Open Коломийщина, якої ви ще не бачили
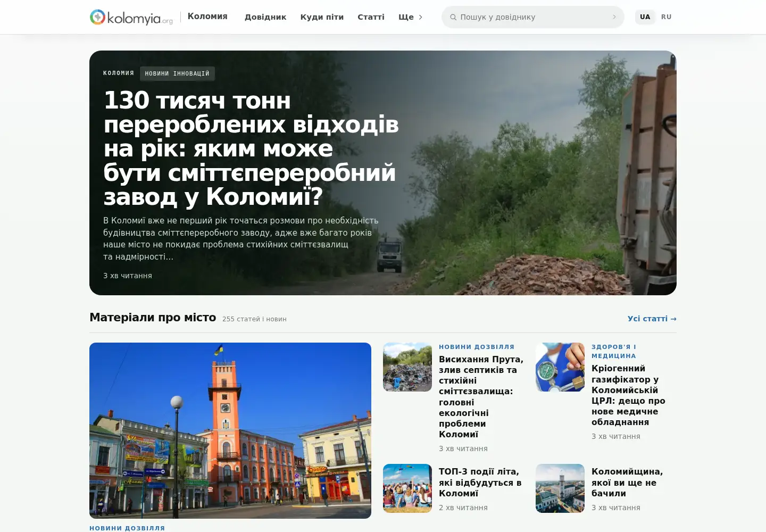The height and width of the screenshot is (532, 766). click(x=627, y=483)
